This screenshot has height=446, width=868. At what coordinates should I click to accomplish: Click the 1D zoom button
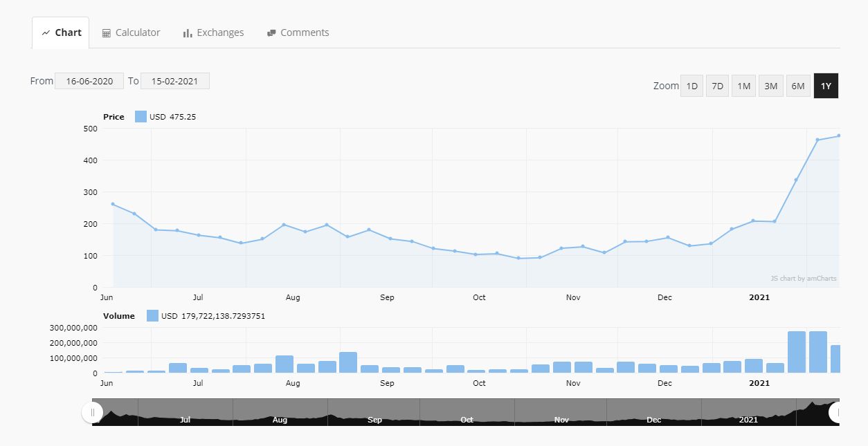pos(691,85)
